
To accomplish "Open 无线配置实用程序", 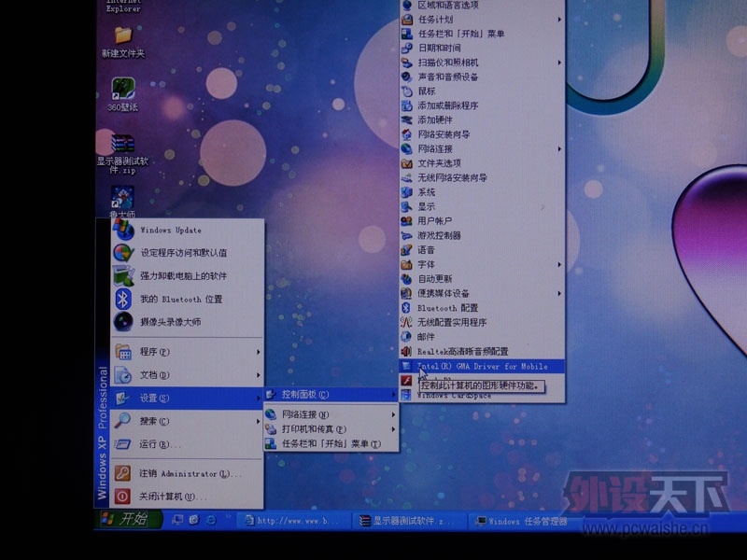I will click(x=482, y=322).
